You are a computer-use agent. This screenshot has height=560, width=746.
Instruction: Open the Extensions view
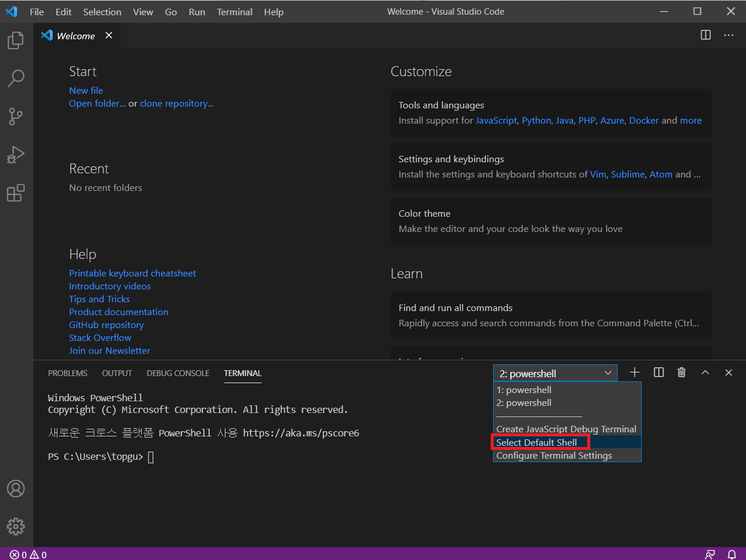16,193
